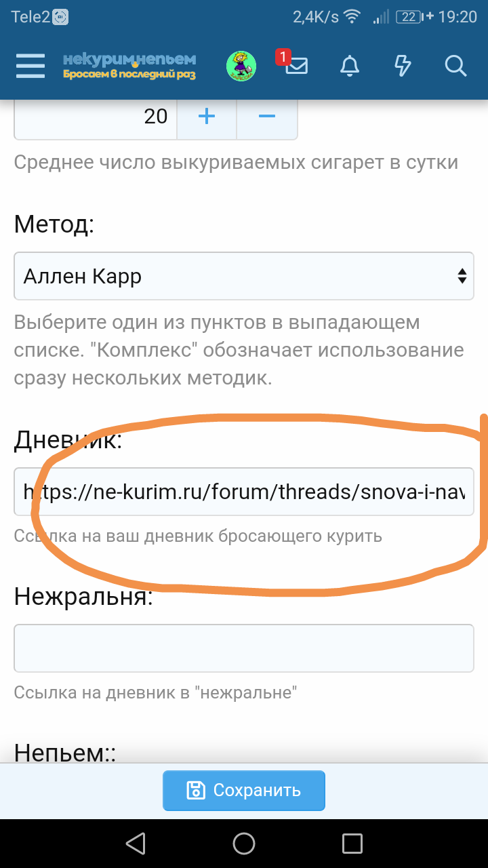Image resolution: width=488 pixels, height=868 pixels.
Task: Decrease cigarettes count with the minus button
Action: [x=266, y=116]
